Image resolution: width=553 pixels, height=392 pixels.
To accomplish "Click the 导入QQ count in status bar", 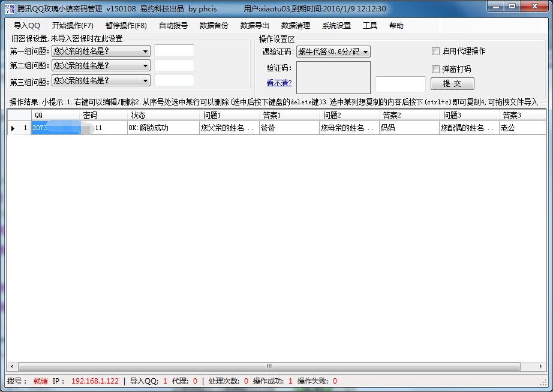I will point(165,381).
